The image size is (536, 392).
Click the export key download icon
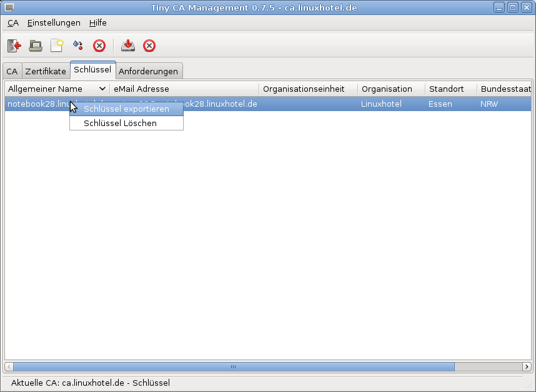[x=128, y=46]
